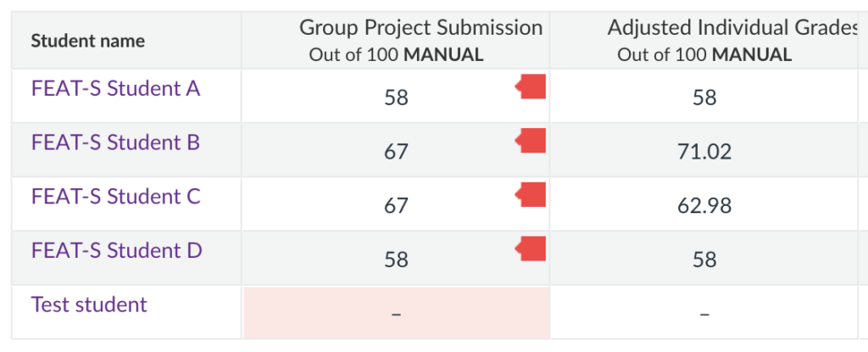The image size is (868, 352).
Task: Open FEAT-S Student B profile link
Action: click(115, 142)
